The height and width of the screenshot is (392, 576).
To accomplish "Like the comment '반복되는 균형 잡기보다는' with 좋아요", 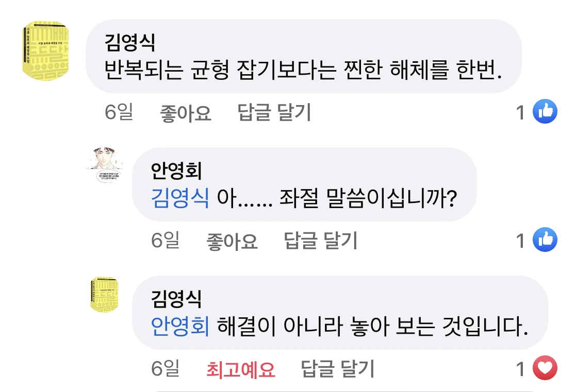I will point(186,113).
